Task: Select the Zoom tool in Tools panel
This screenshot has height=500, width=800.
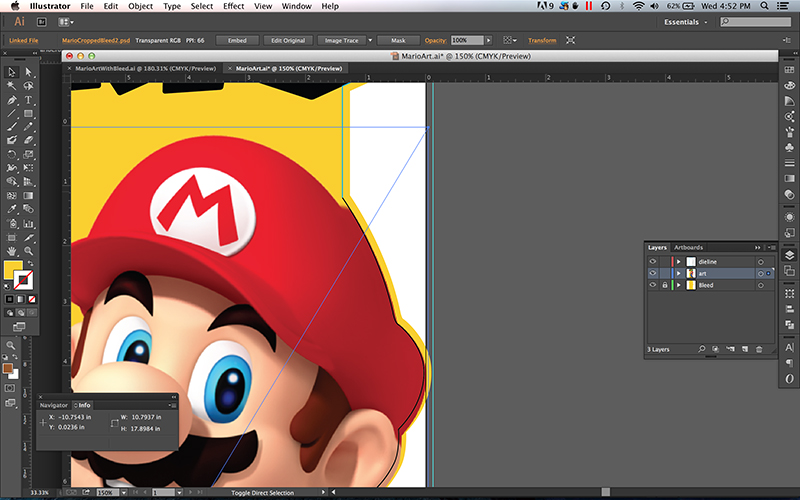Action: [x=29, y=251]
